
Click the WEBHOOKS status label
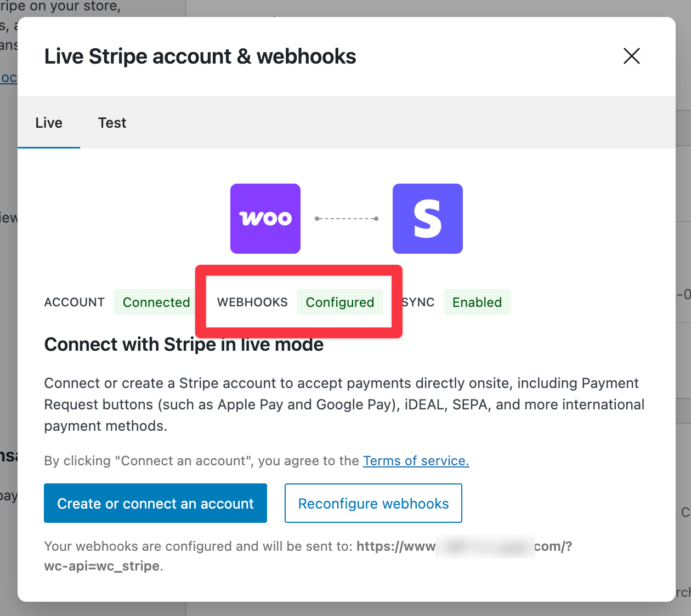[253, 302]
